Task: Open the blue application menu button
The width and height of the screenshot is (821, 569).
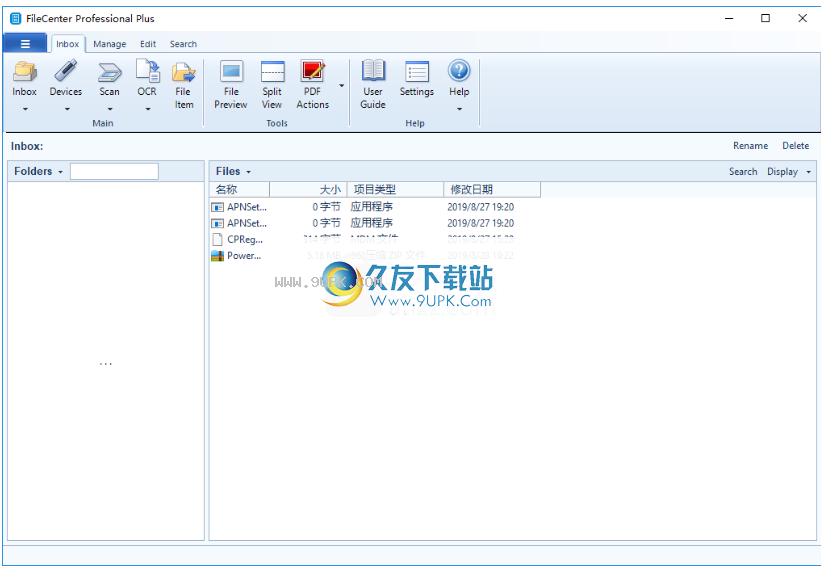Action: pos(25,44)
